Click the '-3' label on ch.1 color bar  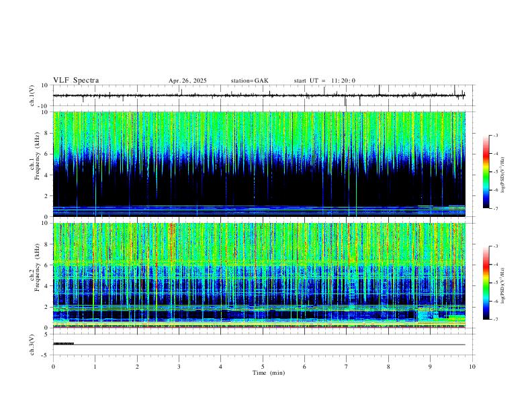(x=495, y=135)
